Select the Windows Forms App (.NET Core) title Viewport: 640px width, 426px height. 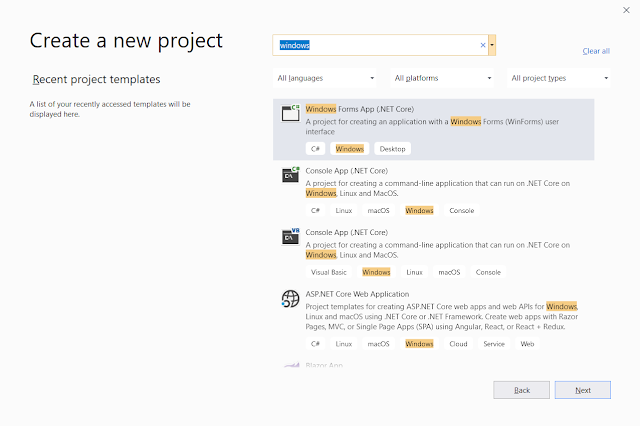coord(360,109)
